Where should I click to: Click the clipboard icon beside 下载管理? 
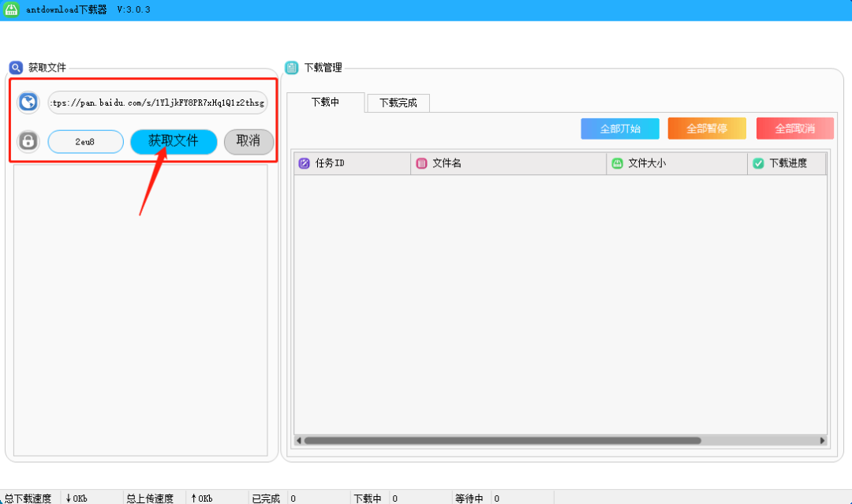click(292, 68)
